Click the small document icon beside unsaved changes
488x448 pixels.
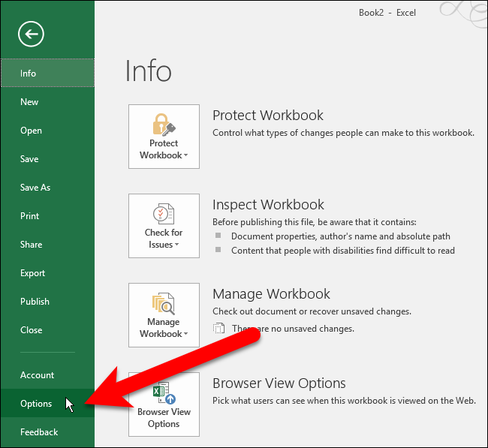pos(218,328)
